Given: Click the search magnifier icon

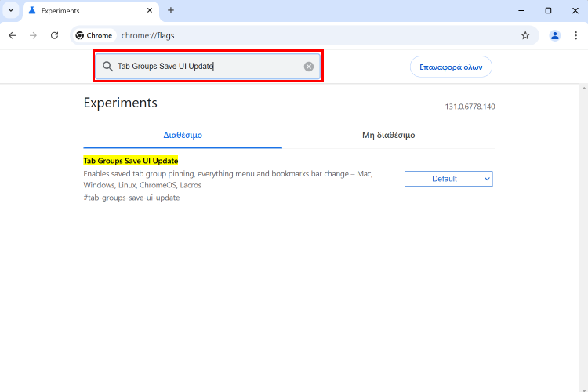Looking at the screenshot, I should [107, 67].
